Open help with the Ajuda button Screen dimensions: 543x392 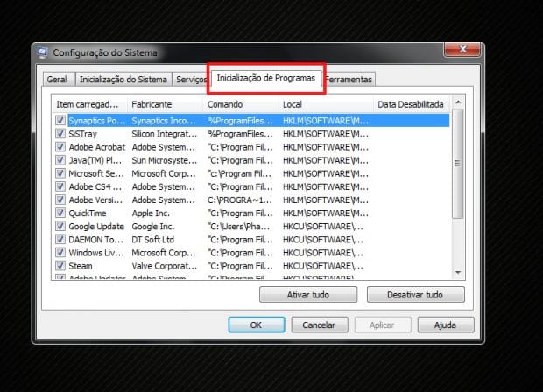(x=445, y=325)
